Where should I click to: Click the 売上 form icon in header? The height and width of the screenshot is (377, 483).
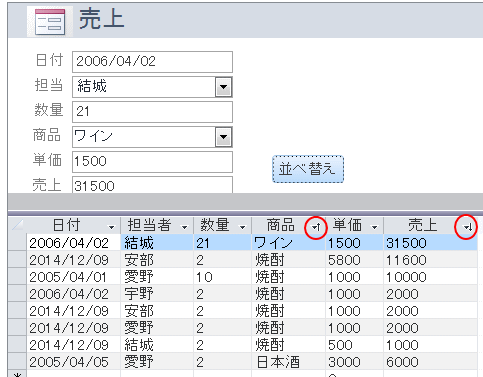point(50,22)
